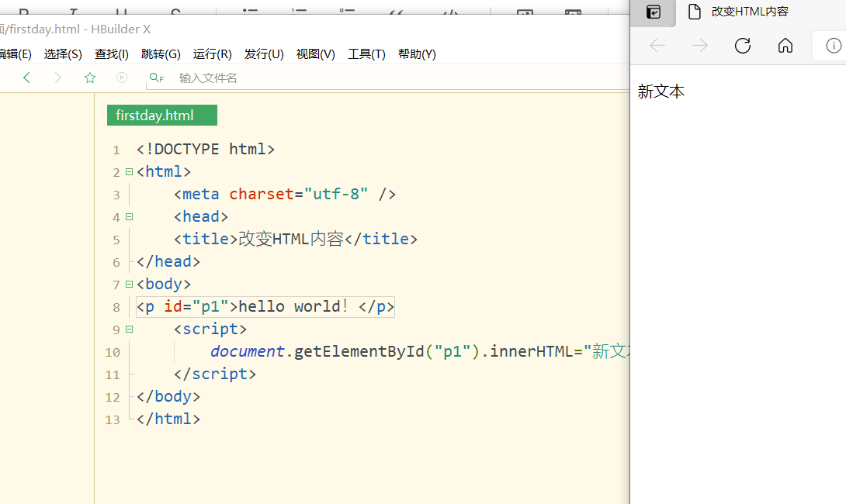Open the 运行(R) menu
Image resolution: width=846 pixels, height=504 pixels.
[x=212, y=54]
